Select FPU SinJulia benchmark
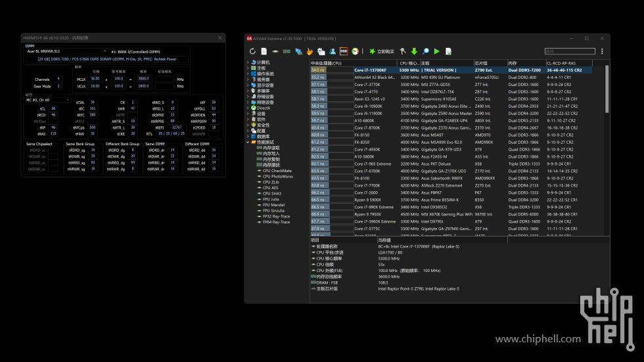The width and height of the screenshot is (644, 362). pyautogui.click(x=273, y=210)
